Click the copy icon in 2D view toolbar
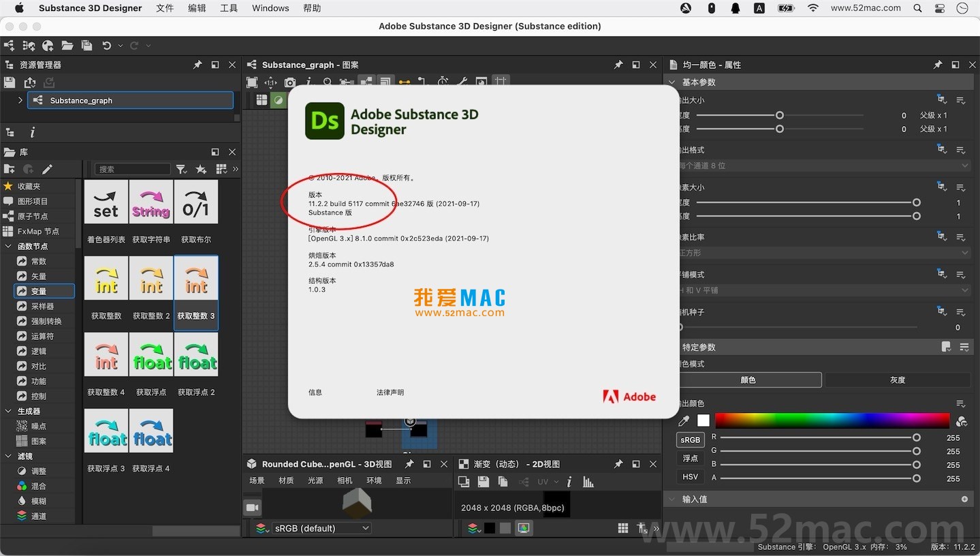This screenshot has width=980, height=556. click(x=503, y=482)
